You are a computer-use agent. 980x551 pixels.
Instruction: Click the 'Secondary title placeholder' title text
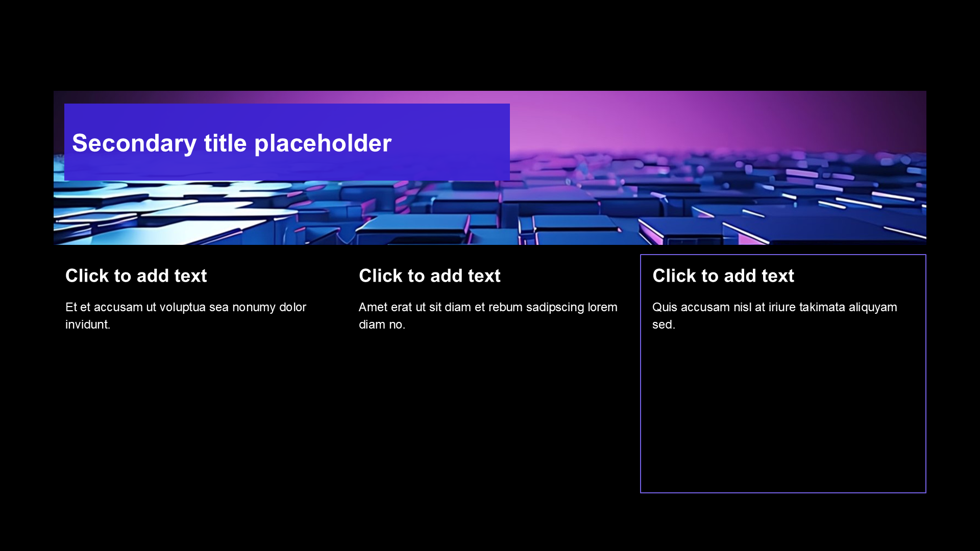[231, 143]
